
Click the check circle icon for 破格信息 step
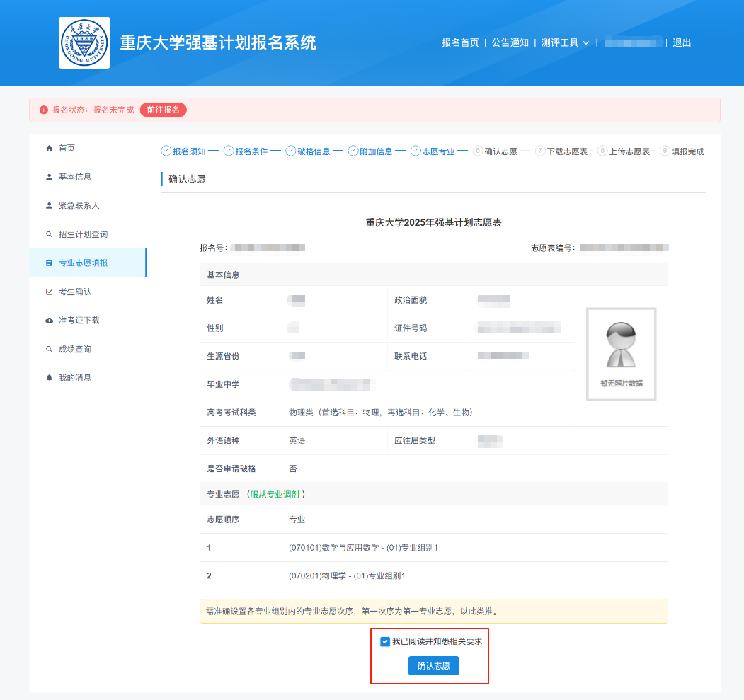[291, 151]
